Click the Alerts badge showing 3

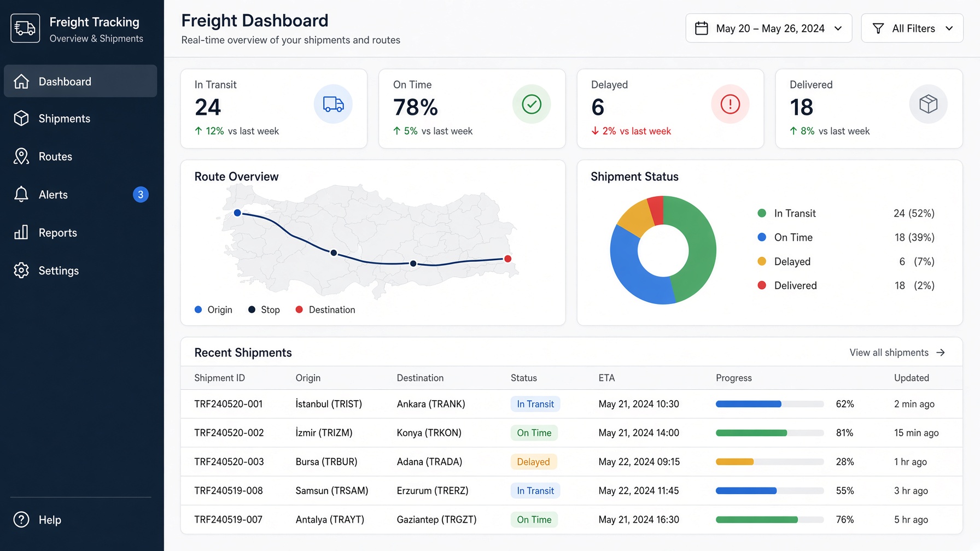[141, 195]
